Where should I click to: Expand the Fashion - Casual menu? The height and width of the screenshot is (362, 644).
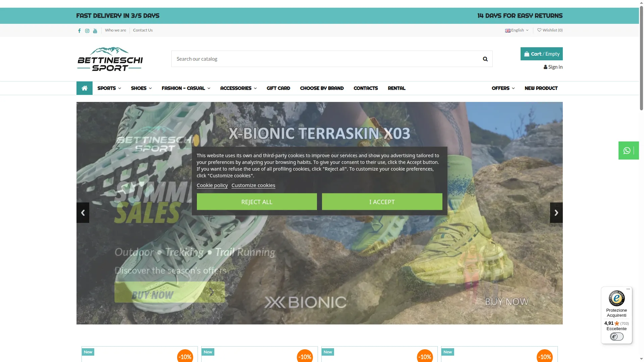coord(186,88)
